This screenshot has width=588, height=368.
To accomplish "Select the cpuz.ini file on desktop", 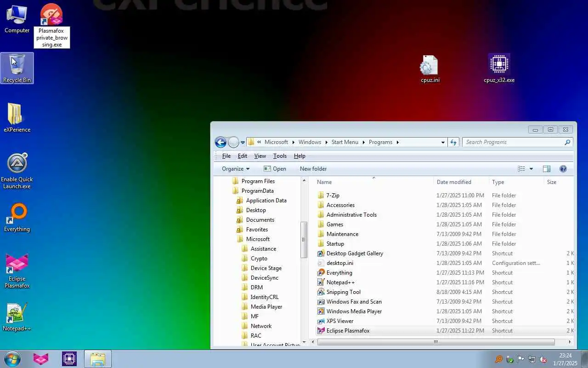I will pyautogui.click(x=430, y=69).
